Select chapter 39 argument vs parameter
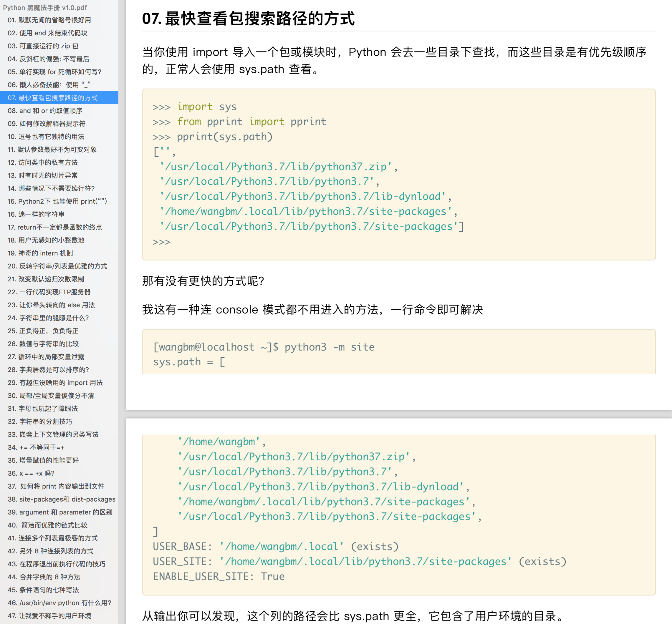This screenshot has height=624, width=672. tap(60, 512)
